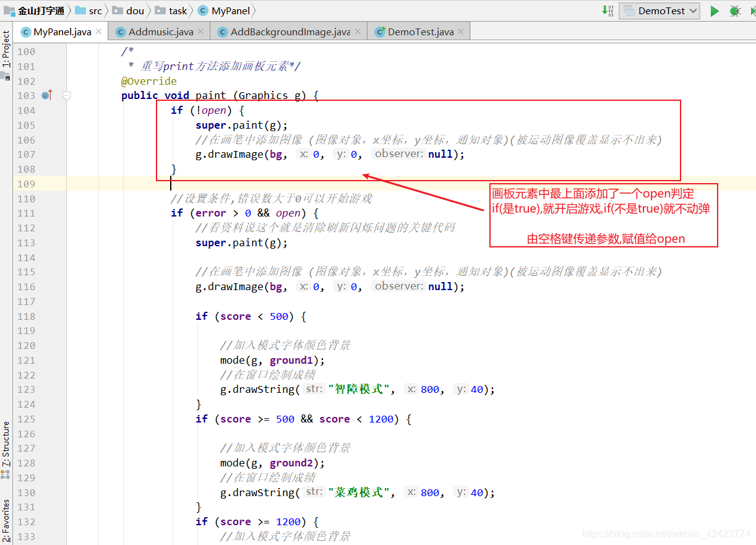
Task: Click line number 117 in the gutter
Action: click(x=26, y=302)
